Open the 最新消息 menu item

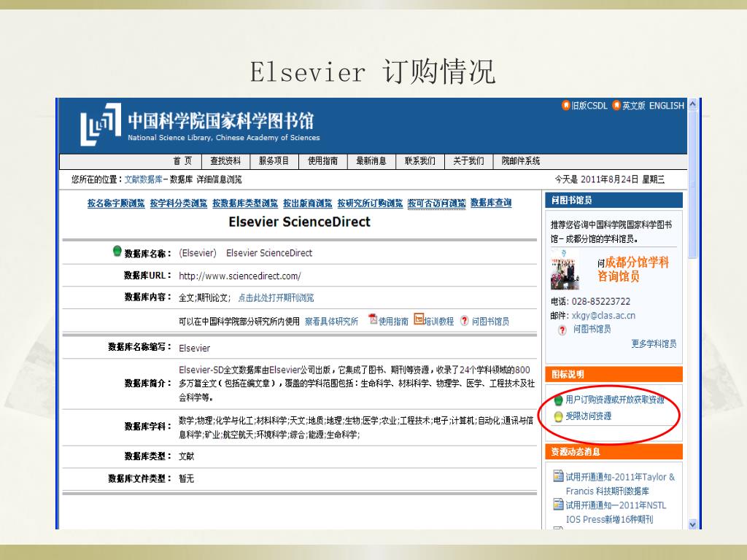click(x=371, y=161)
